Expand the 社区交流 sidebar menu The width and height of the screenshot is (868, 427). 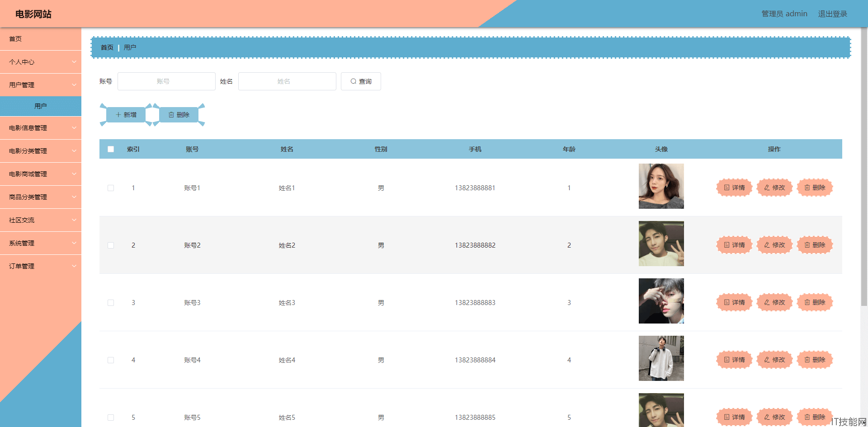tap(41, 220)
